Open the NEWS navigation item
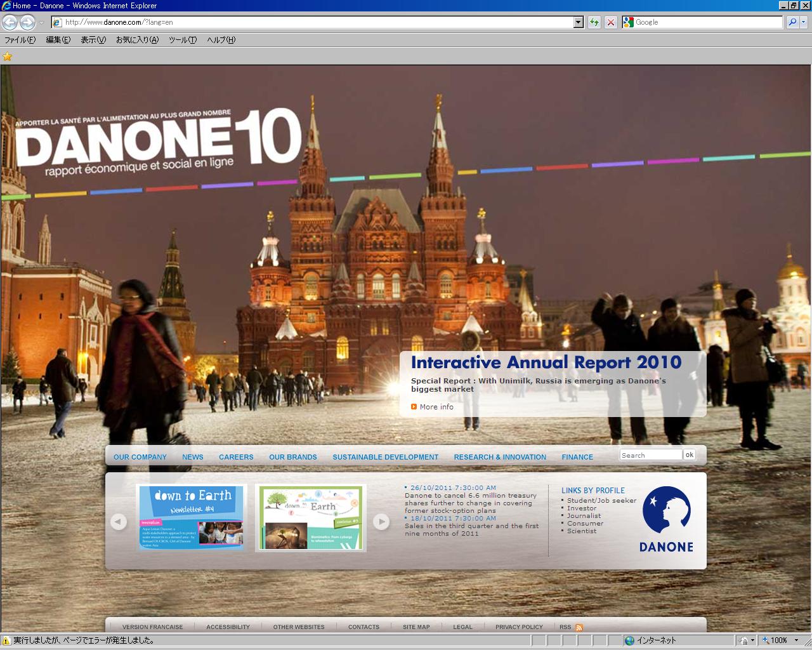Viewport: 812px width, 650px height. click(x=193, y=457)
